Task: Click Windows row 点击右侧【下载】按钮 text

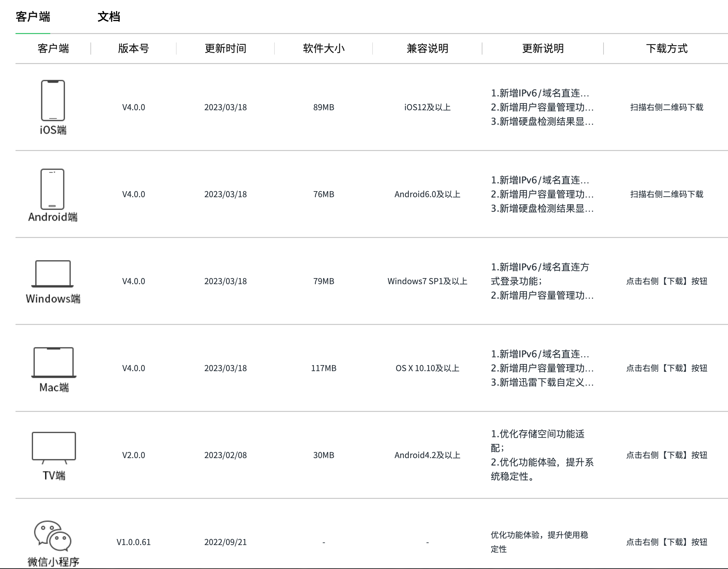Action: coord(667,281)
